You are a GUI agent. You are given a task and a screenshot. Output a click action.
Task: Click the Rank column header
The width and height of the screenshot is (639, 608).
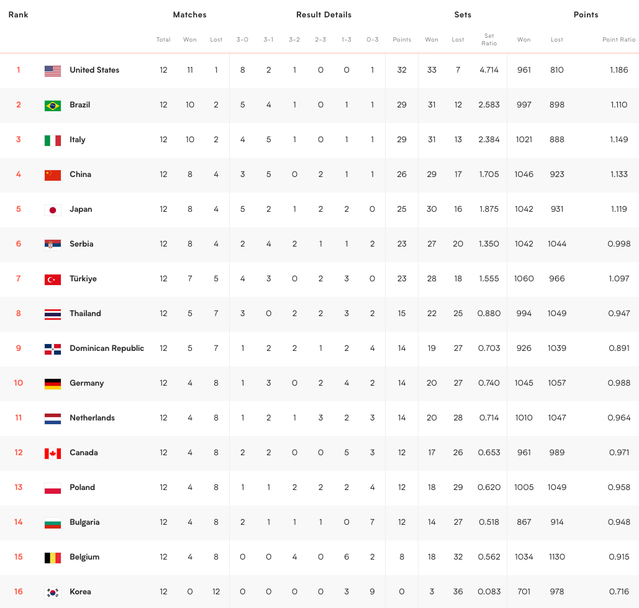point(18,15)
